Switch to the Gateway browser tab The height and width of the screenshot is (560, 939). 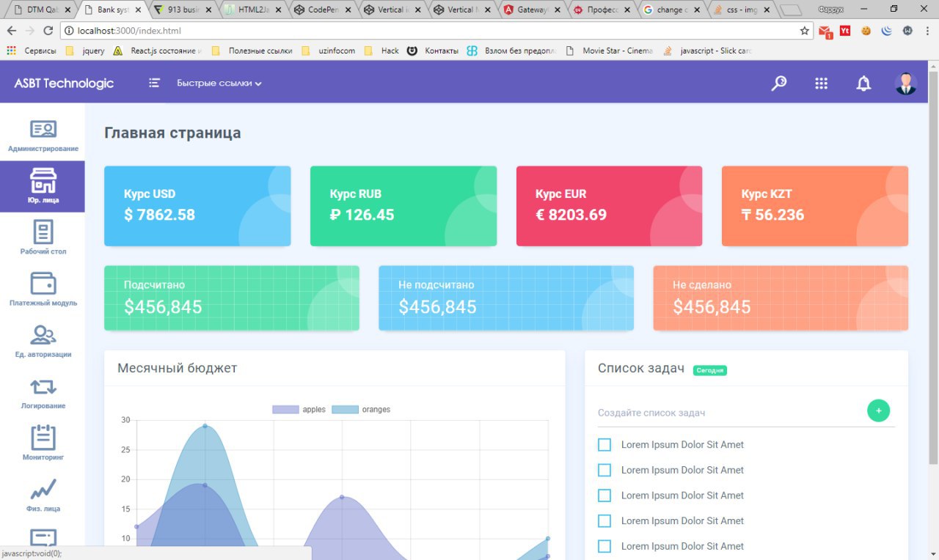(x=533, y=10)
